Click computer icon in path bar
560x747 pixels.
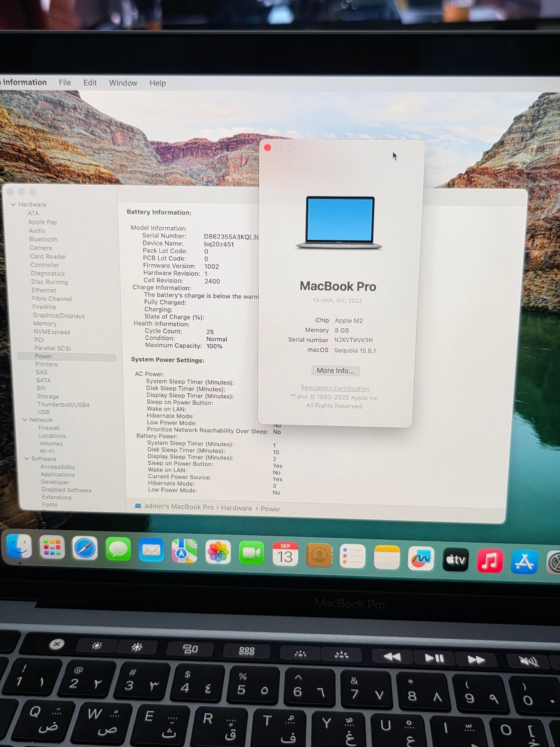tap(138, 506)
